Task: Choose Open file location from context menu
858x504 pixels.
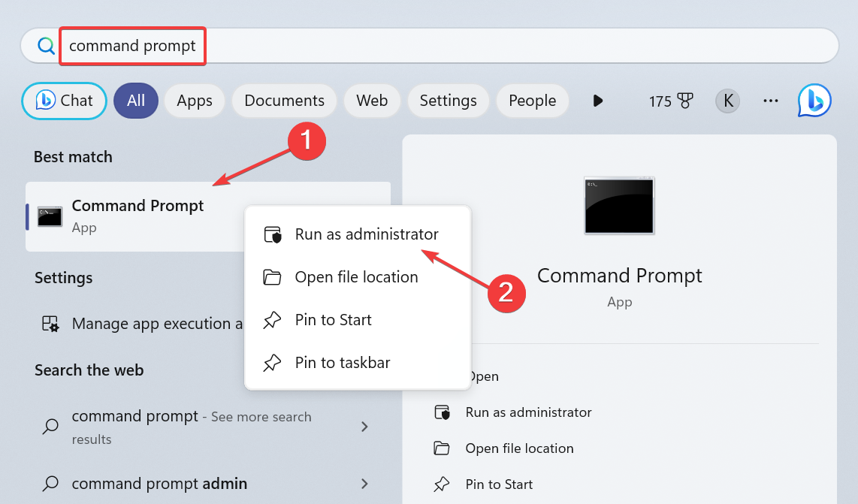Action: tap(356, 277)
